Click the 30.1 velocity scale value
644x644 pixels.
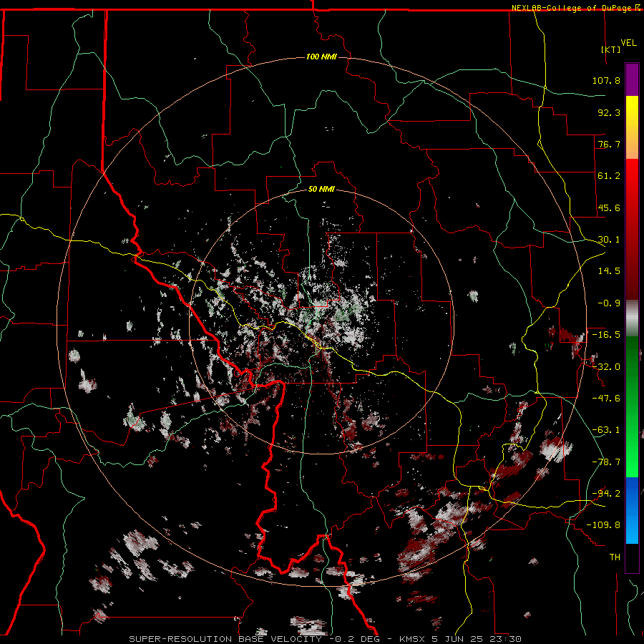click(x=609, y=240)
